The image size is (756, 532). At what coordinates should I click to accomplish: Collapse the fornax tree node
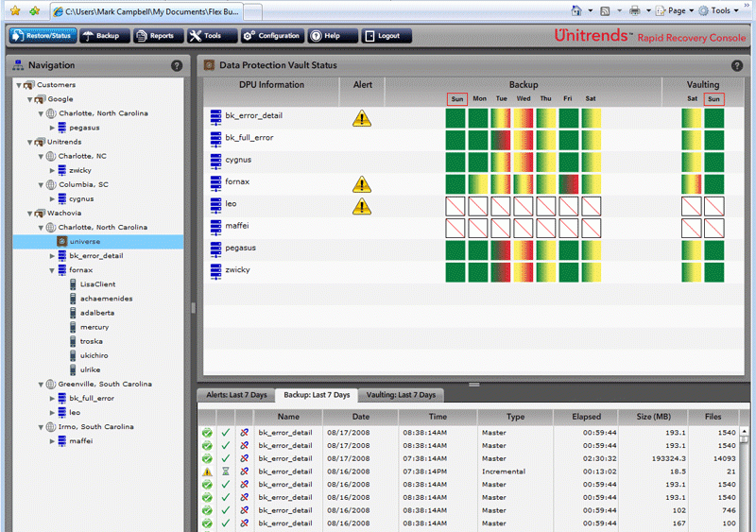tap(52, 270)
